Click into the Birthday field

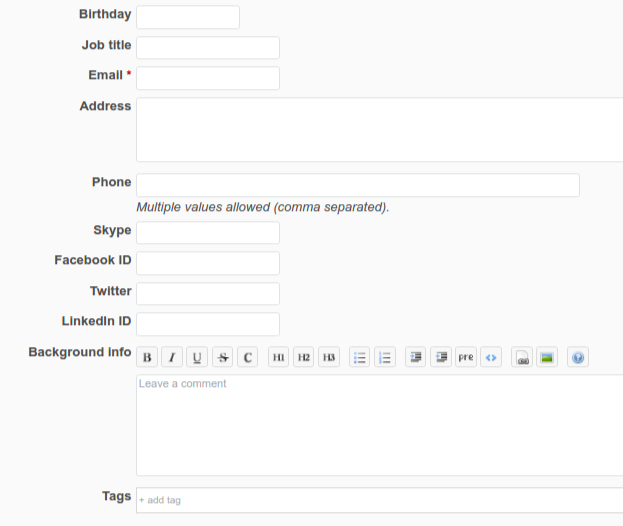pyautogui.click(x=188, y=17)
